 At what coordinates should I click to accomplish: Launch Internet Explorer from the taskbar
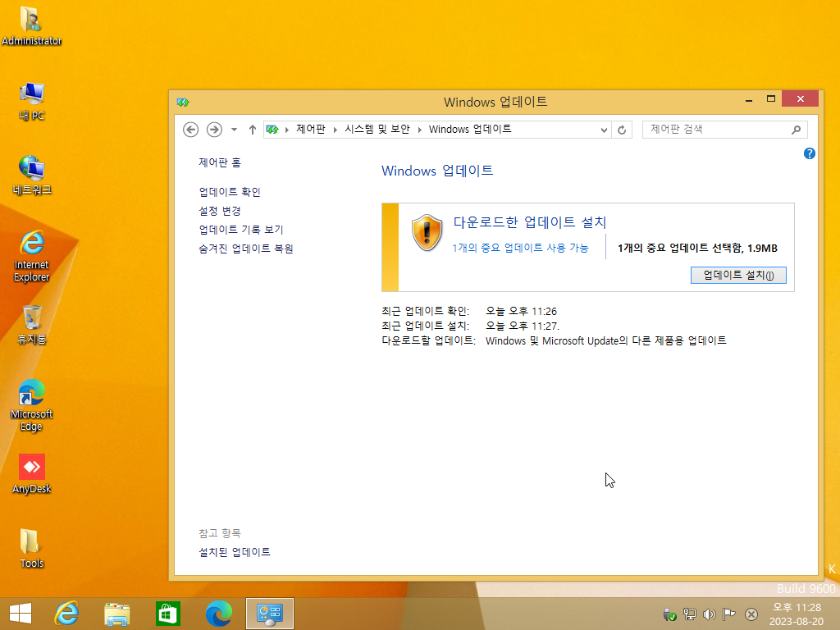point(66,614)
